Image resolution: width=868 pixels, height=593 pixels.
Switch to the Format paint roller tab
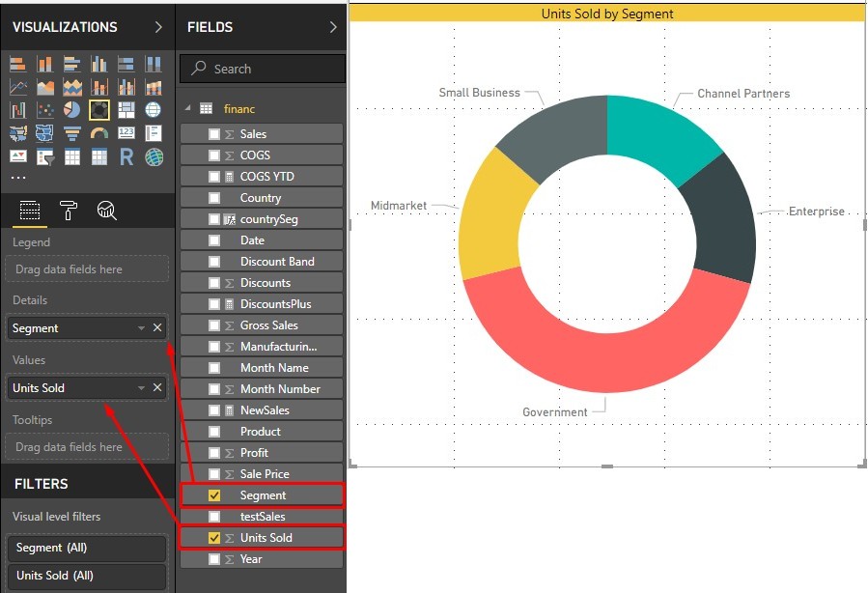(x=69, y=211)
